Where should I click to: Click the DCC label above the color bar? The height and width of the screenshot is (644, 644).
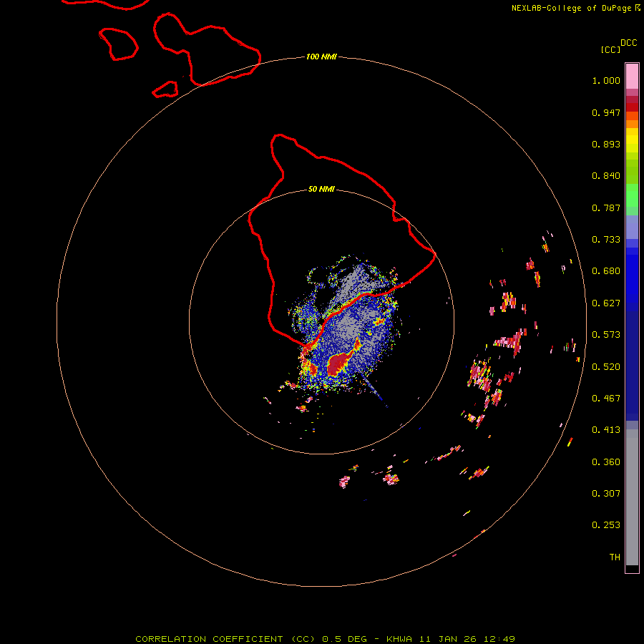(x=629, y=43)
